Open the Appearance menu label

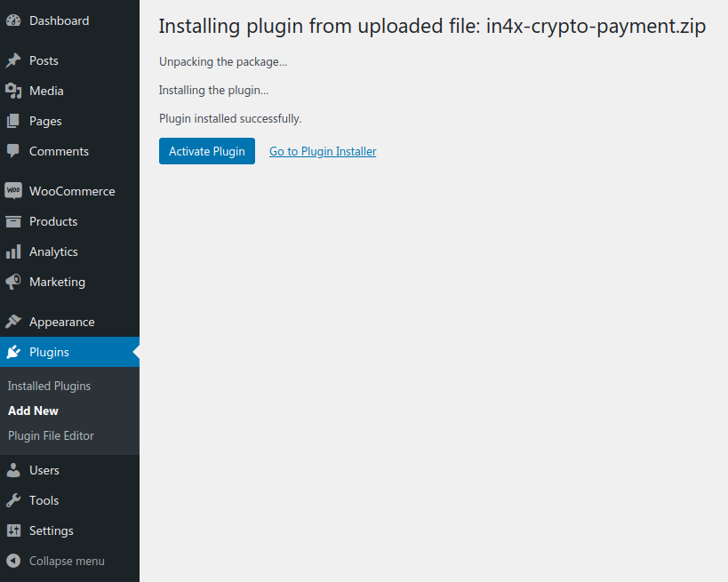pos(61,322)
